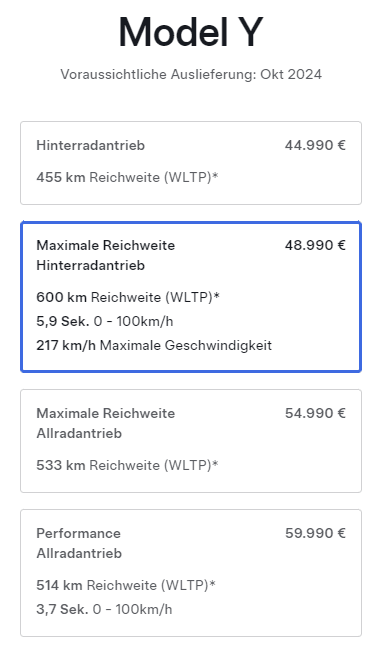Image resolution: width=376 pixels, height=647 pixels.
Task: Click the 514 km Reichweite line
Action: 126,585
